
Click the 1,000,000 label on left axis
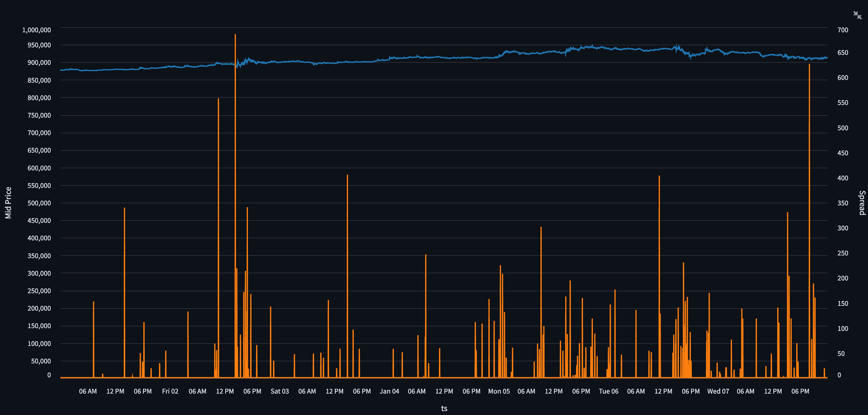point(37,30)
